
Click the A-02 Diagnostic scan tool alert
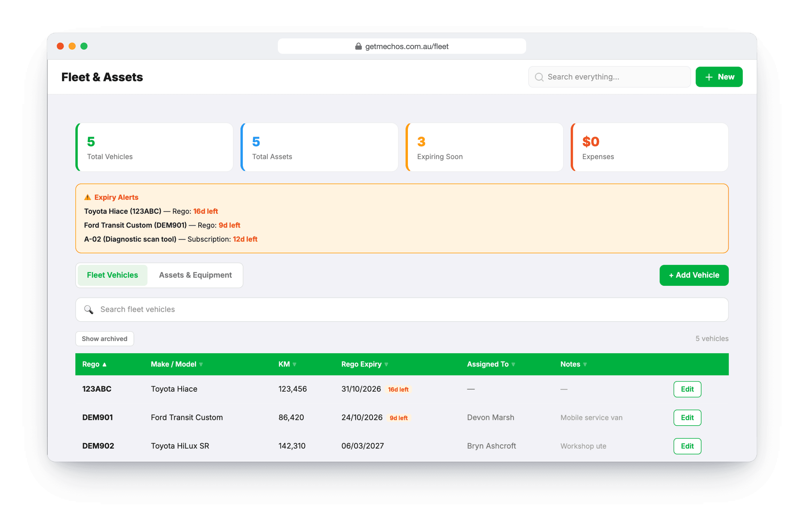point(171,239)
